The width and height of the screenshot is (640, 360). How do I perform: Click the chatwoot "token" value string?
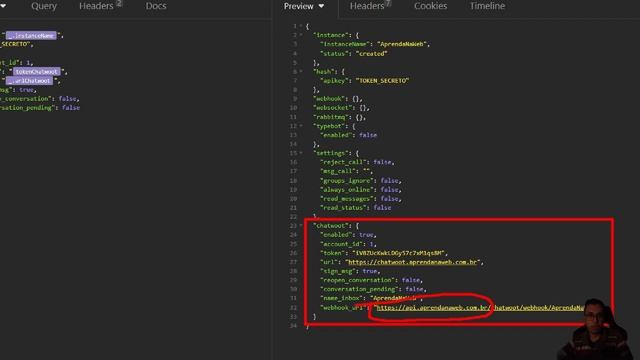[398, 253]
